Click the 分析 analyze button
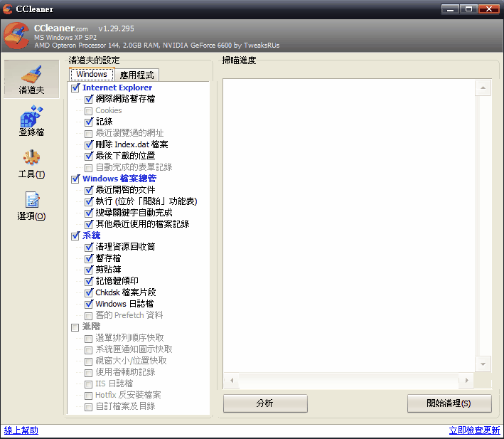504x439 pixels. [x=265, y=403]
